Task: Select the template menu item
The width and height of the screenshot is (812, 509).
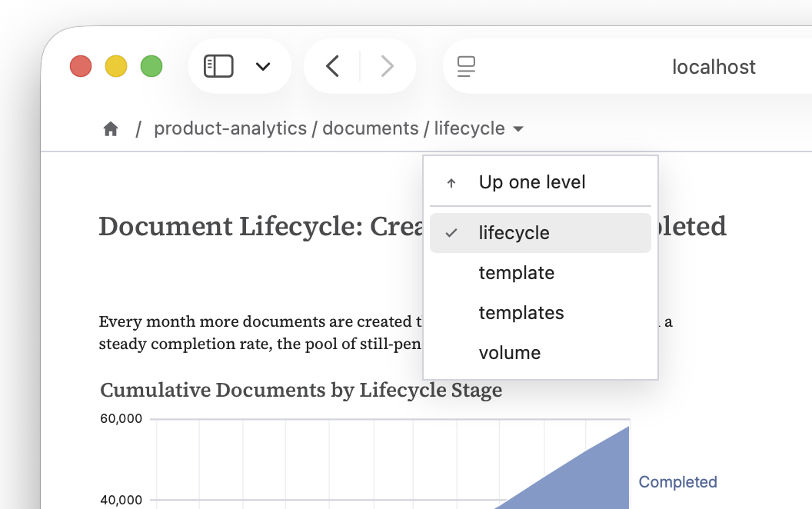Action: [x=540, y=273]
